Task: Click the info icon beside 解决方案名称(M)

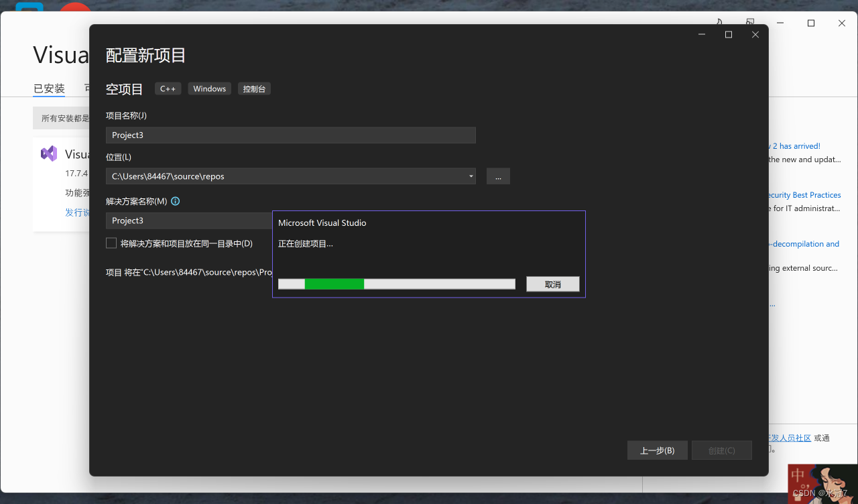Action: click(x=175, y=200)
